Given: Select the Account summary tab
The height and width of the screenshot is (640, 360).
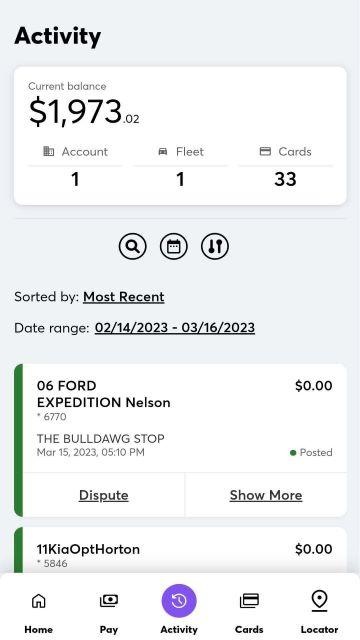Looking at the screenshot, I should click(x=75, y=169).
